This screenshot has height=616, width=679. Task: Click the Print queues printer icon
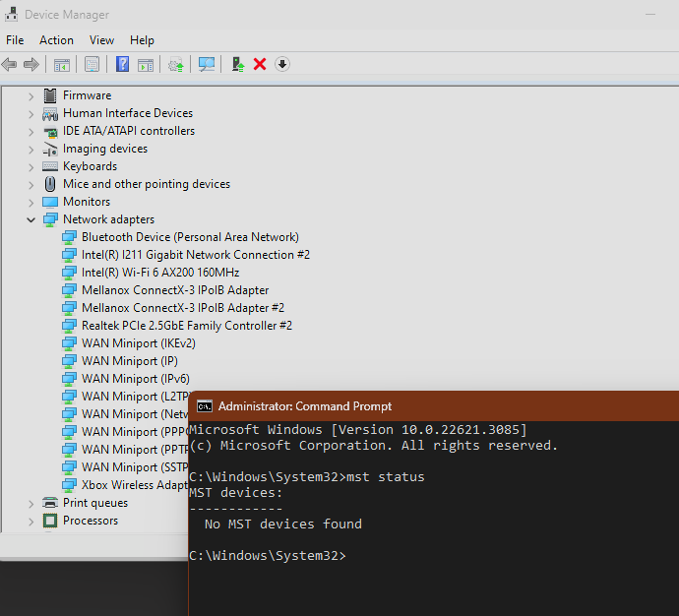coord(50,503)
